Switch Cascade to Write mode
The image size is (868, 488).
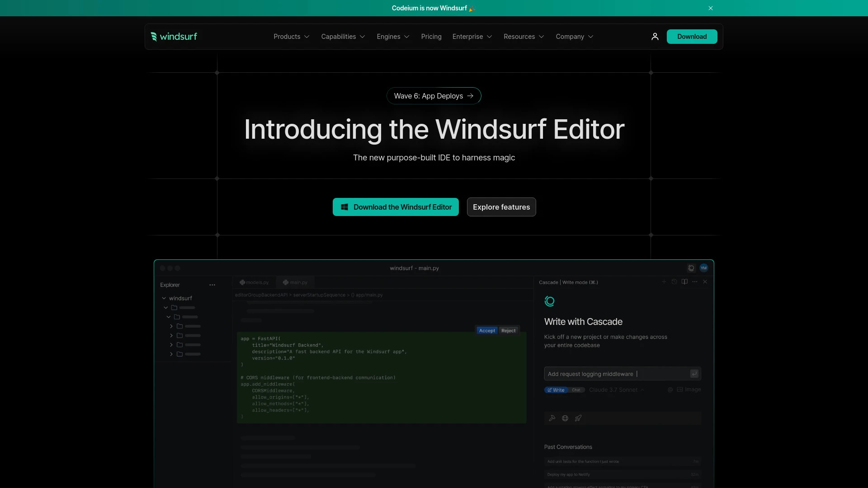tap(556, 390)
